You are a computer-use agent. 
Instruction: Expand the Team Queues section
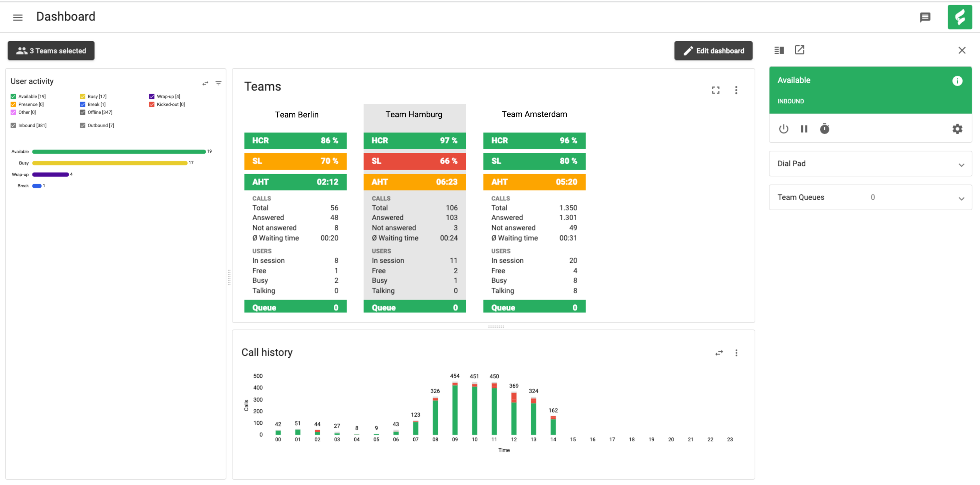870,197
